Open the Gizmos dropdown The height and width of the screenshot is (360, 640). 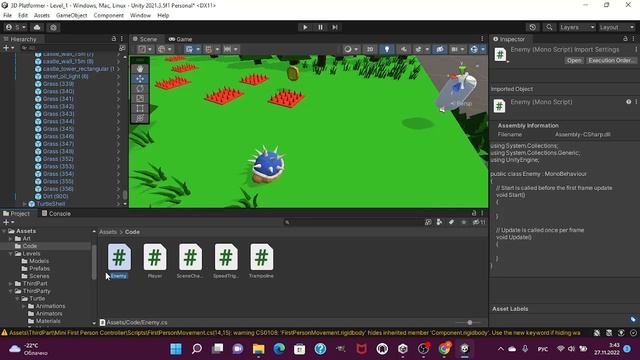click(477, 49)
